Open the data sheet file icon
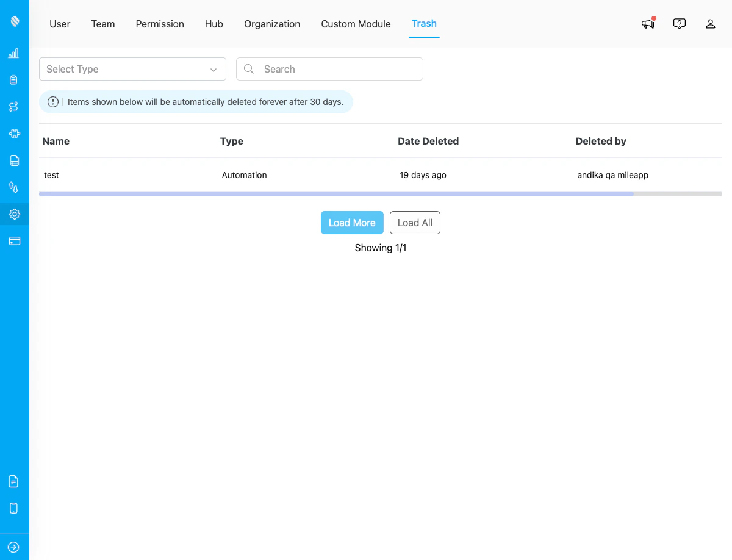732x560 pixels. [14, 160]
